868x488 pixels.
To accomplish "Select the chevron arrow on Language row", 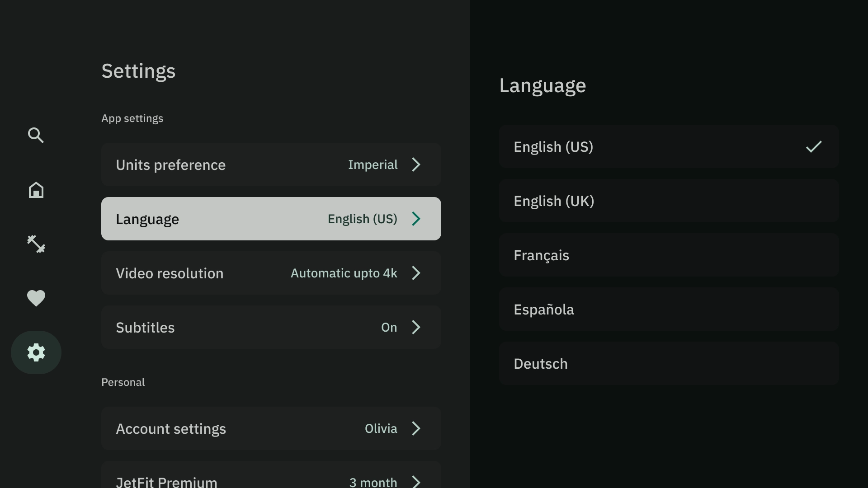I will pos(417,219).
